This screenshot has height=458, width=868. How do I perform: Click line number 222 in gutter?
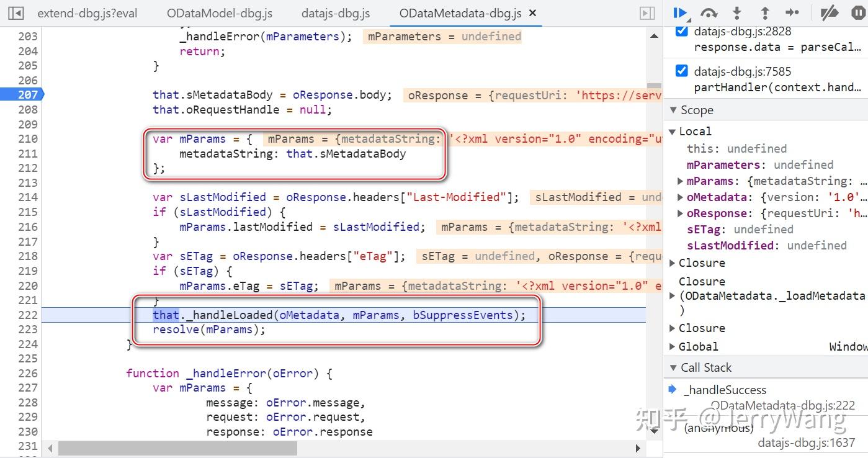pyautogui.click(x=28, y=315)
